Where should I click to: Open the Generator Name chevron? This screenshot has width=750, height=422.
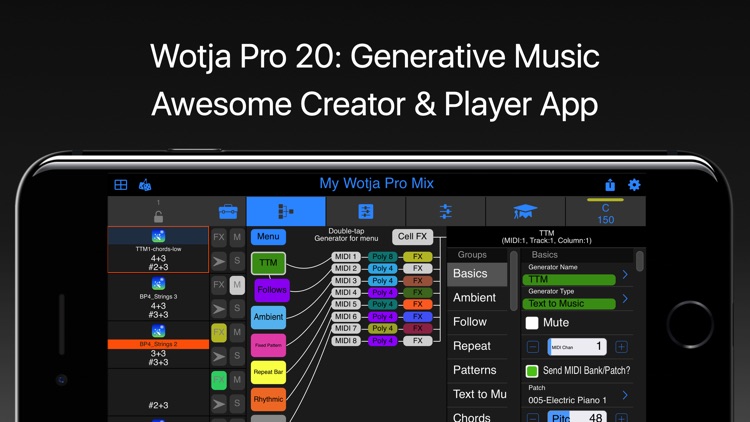pos(625,275)
